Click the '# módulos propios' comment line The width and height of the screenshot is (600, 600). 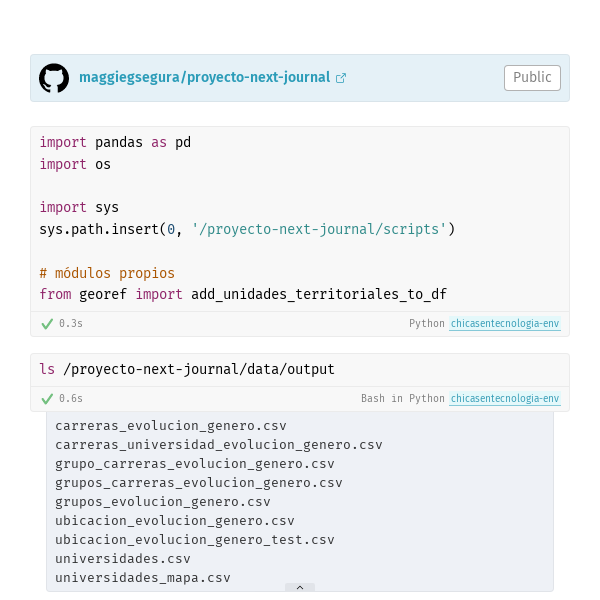click(x=107, y=273)
